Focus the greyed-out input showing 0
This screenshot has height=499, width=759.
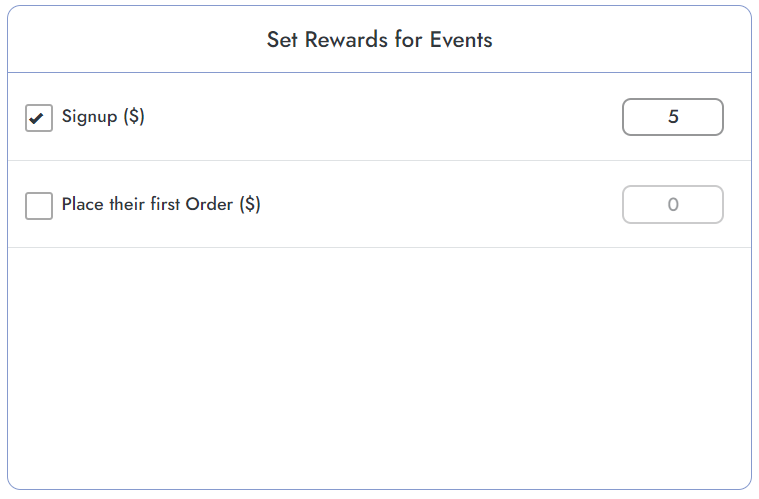[x=672, y=205]
